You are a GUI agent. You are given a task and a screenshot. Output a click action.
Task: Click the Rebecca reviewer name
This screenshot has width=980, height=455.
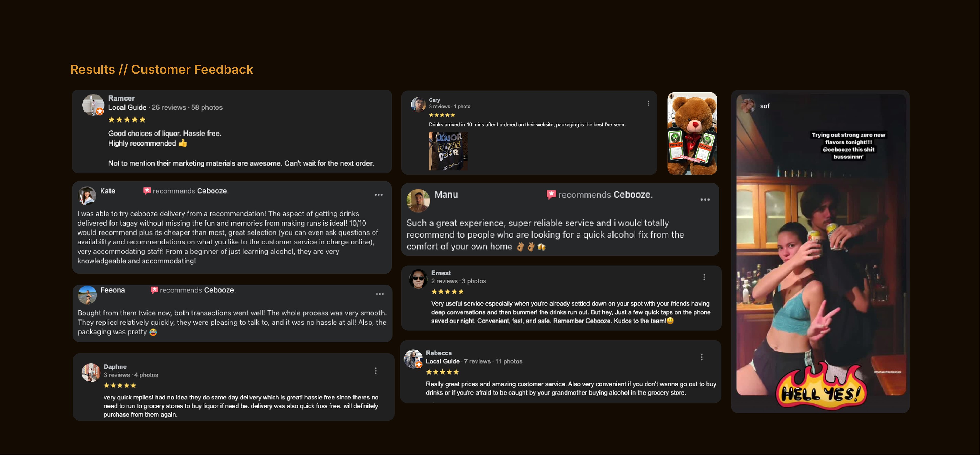(439, 353)
